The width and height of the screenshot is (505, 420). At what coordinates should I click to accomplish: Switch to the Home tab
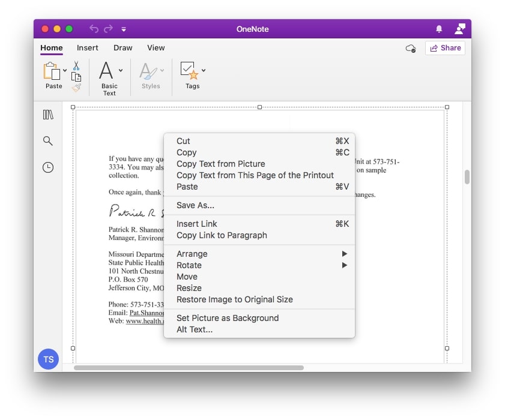(52, 47)
